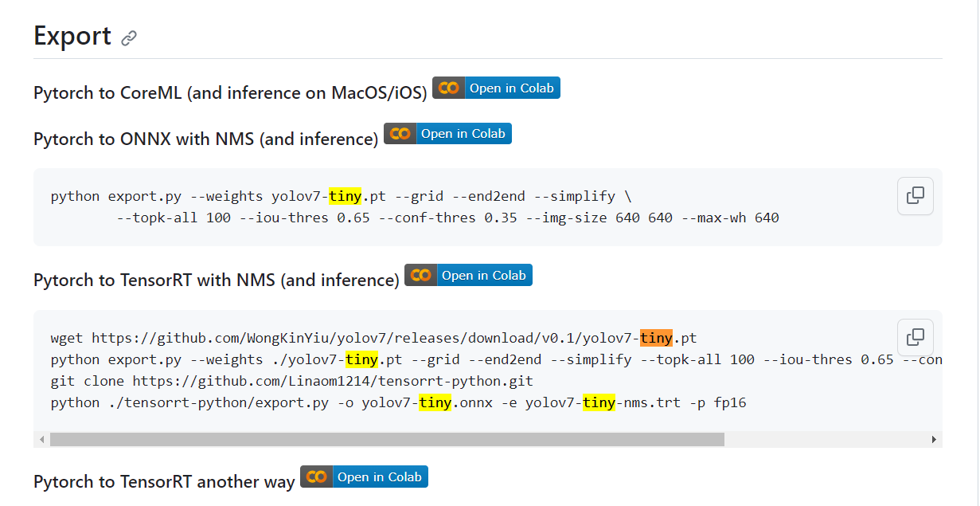Click the horizontal scrollbar right arrow
The height and width of the screenshot is (506, 980).
[935, 440]
